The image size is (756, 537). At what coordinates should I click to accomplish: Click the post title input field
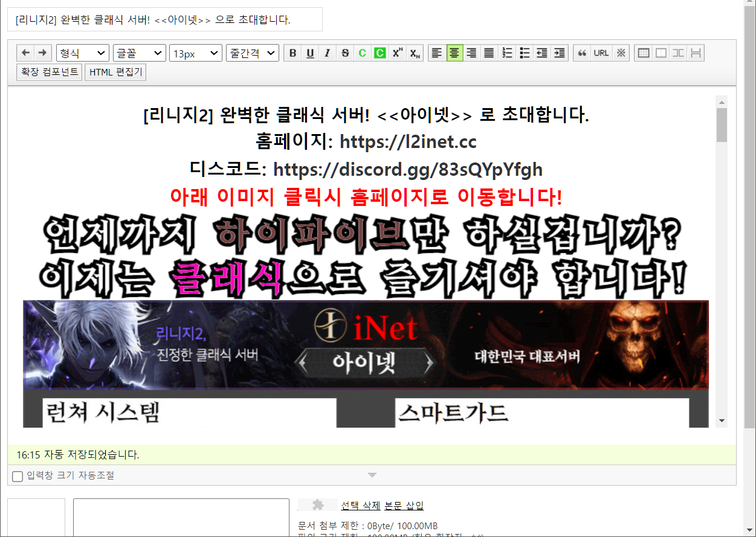165,19
